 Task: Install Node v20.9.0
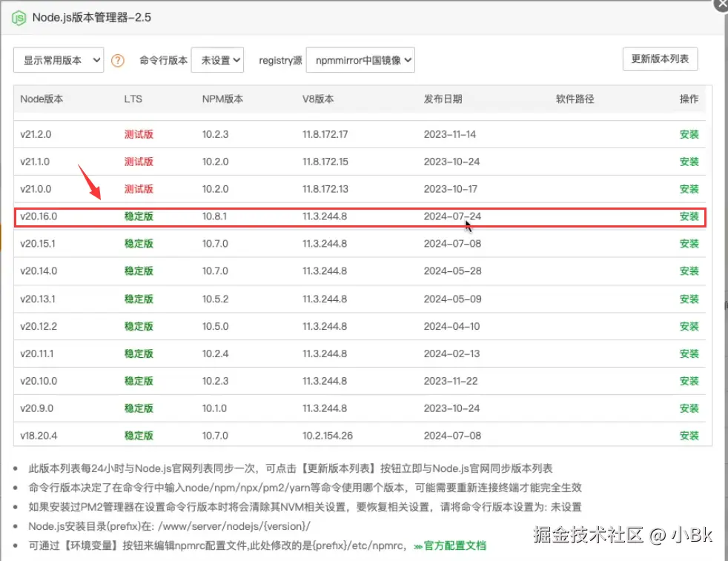coord(689,408)
